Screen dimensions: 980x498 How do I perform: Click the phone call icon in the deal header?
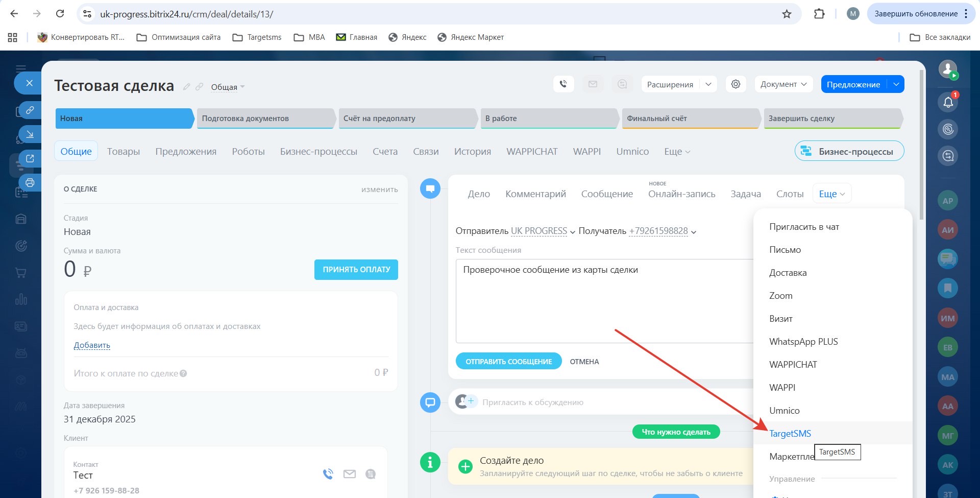563,84
